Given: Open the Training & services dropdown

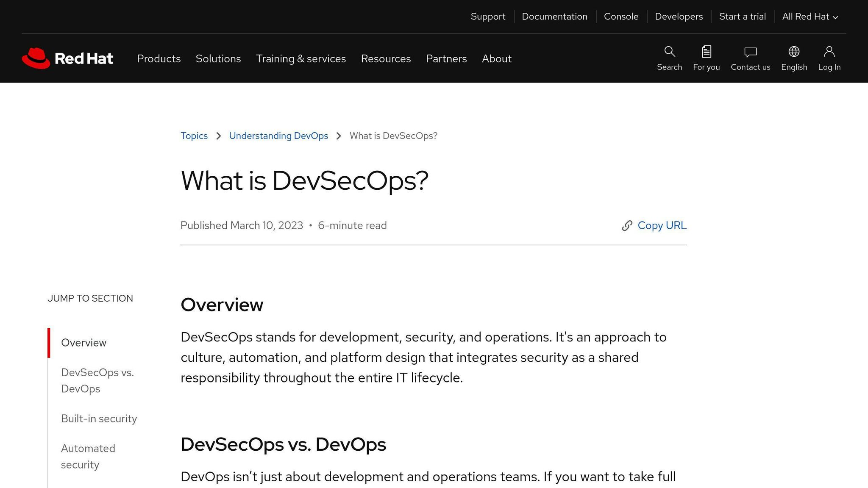Looking at the screenshot, I should click(x=301, y=59).
